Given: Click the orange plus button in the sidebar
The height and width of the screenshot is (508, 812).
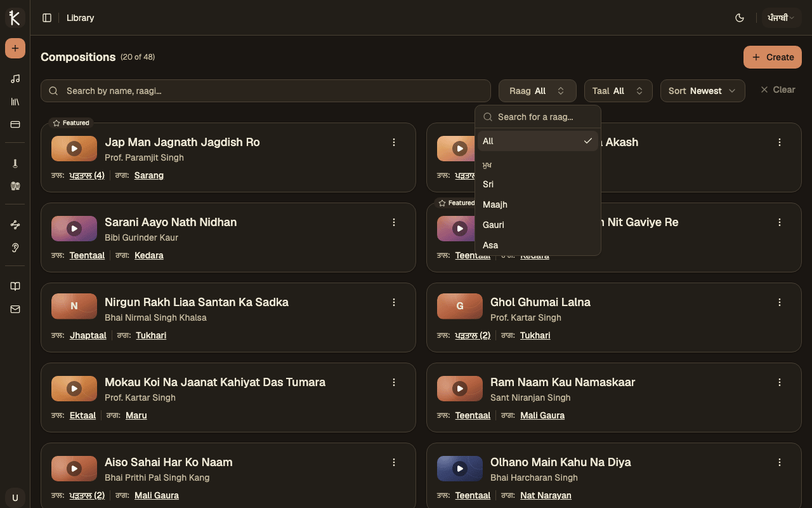Looking at the screenshot, I should point(15,48).
